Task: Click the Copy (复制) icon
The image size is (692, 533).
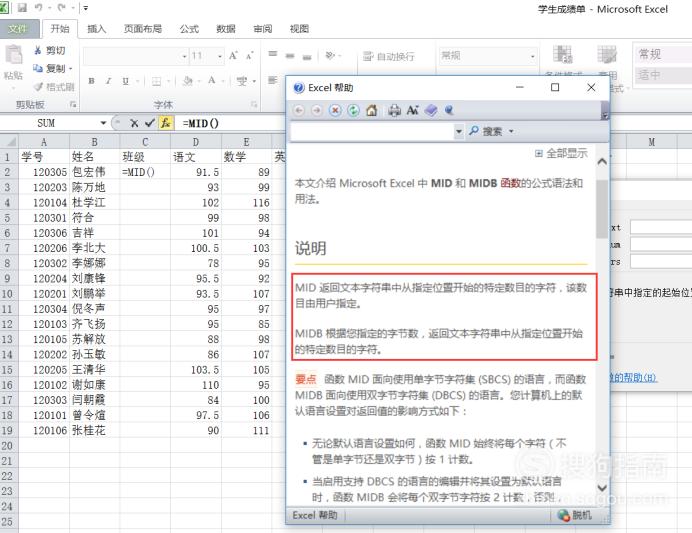Action: (x=38, y=68)
